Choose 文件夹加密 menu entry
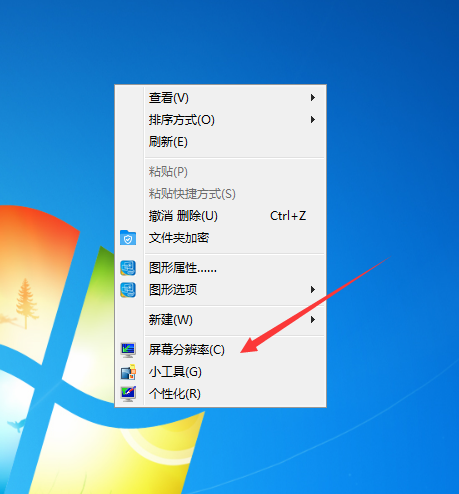Screen dimensions: 459x494 (x=220, y=238)
